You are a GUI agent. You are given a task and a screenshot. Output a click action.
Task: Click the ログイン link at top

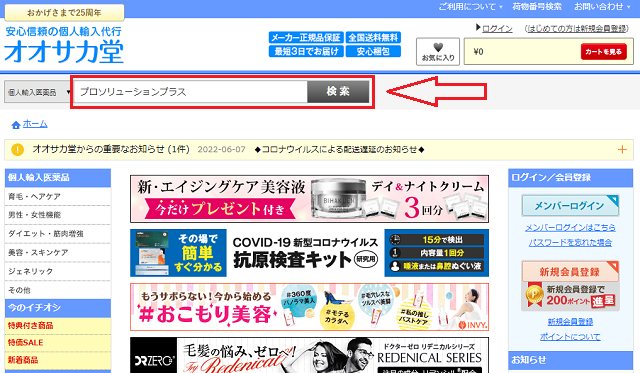497,29
